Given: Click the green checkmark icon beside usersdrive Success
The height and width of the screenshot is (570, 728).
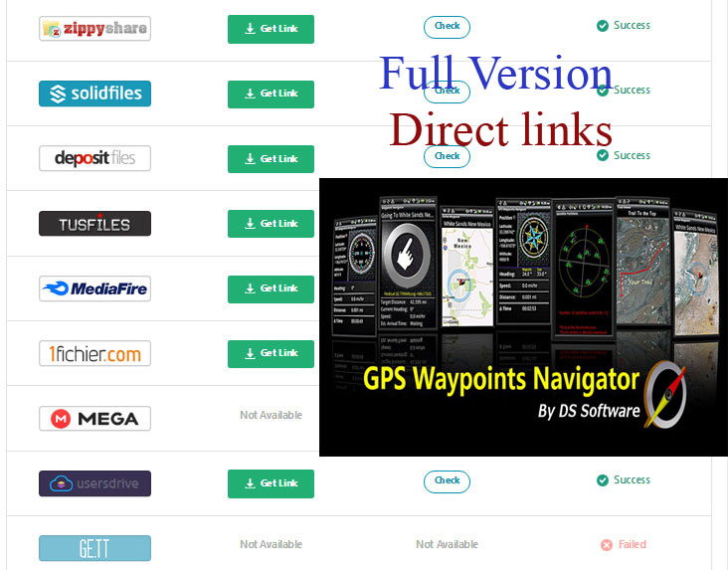Looking at the screenshot, I should [603, 480].
